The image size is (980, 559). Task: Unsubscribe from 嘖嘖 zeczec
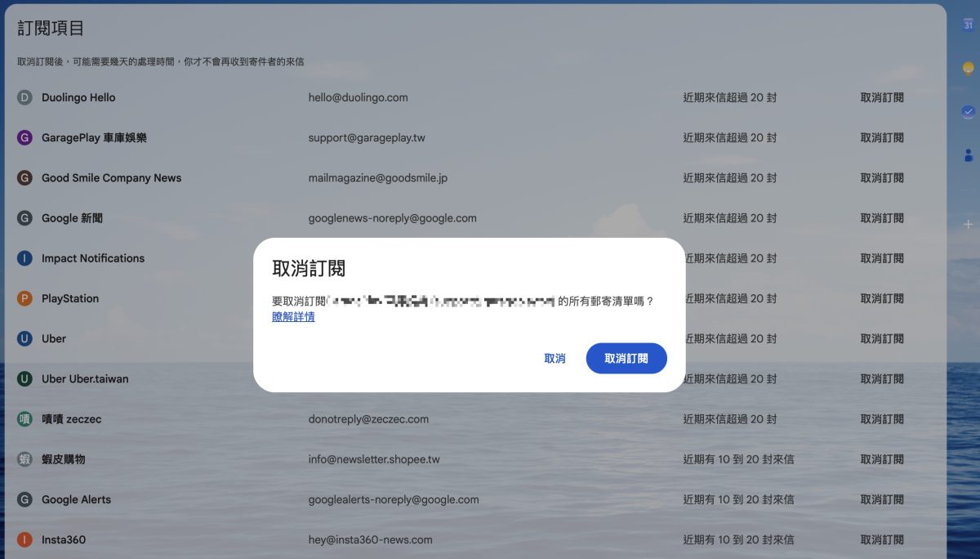pyautogui.click(x=882, y=418)
